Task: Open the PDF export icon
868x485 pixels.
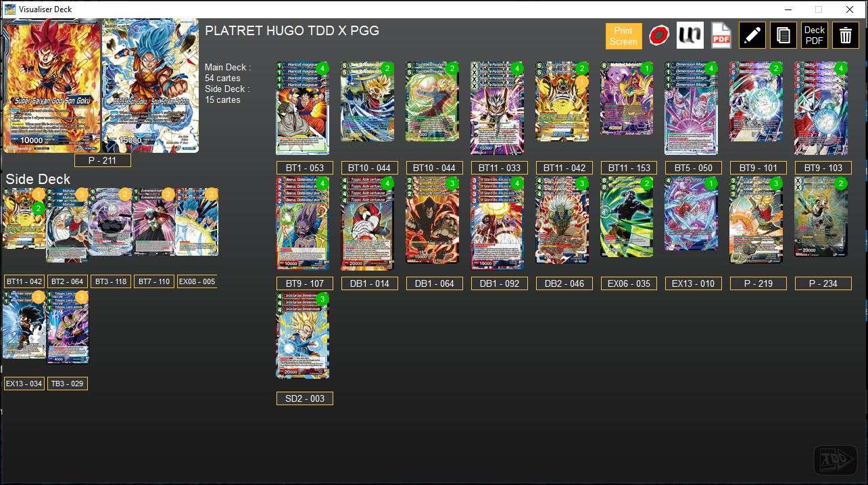Action: click(x=720, y=35)
